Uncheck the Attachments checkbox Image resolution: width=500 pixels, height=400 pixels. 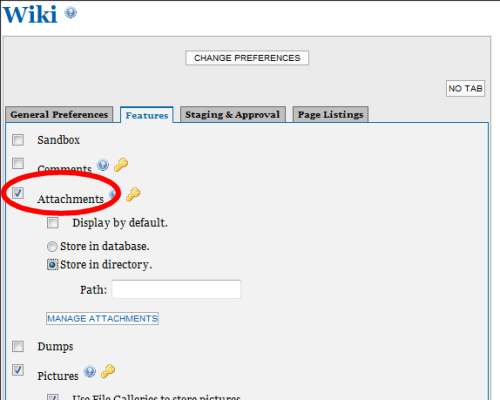[18, 193]
